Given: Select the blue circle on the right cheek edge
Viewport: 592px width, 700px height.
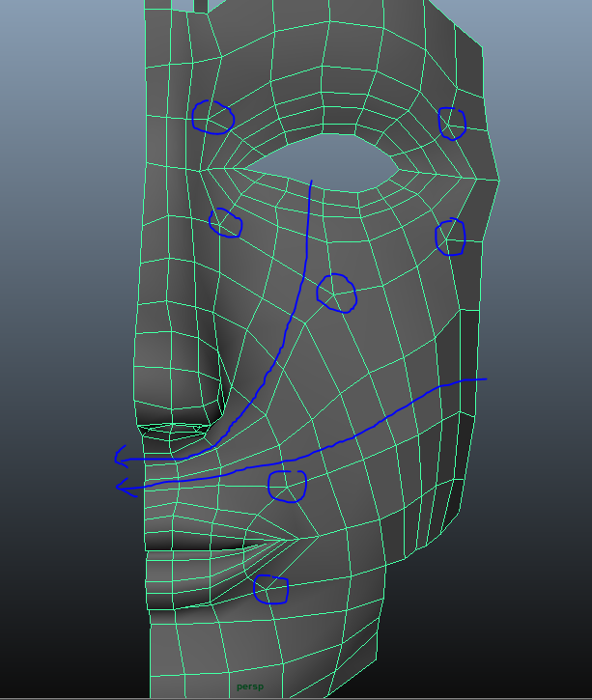Looking at the screenshot, I should (x=450, y=237).
